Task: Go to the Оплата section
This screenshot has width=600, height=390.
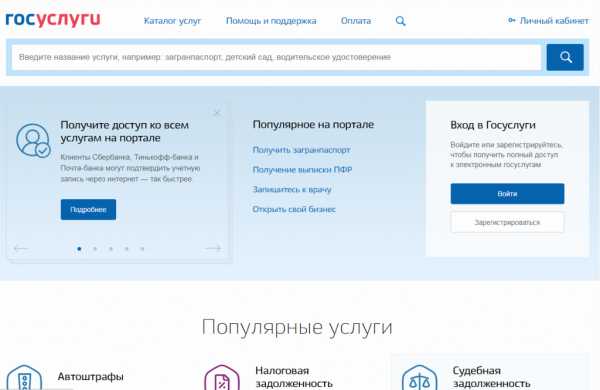Action: (x=356, y=21)
